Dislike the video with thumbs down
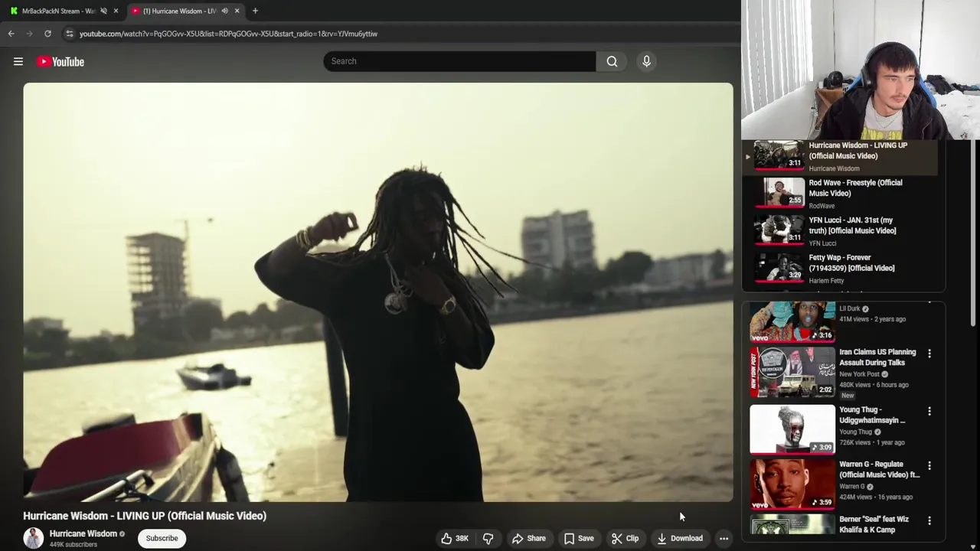Image resolution: width=980 pixels, height=551 pixels. pos(488,539)
